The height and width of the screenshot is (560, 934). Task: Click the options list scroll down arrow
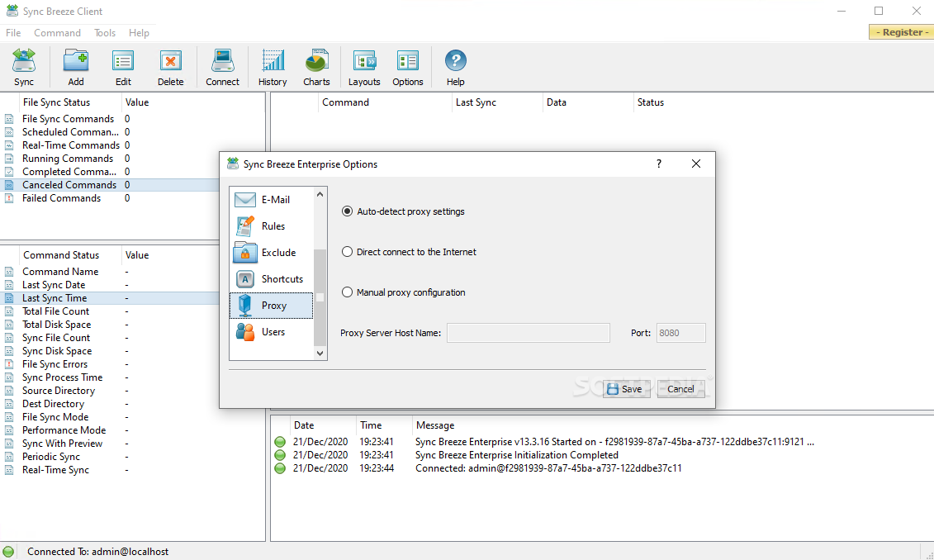click(320, 354)
